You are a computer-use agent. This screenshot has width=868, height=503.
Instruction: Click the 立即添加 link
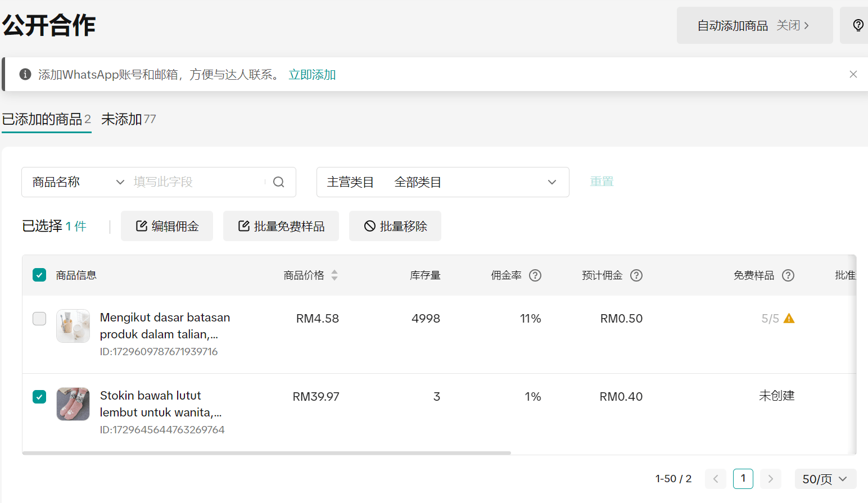312,75
